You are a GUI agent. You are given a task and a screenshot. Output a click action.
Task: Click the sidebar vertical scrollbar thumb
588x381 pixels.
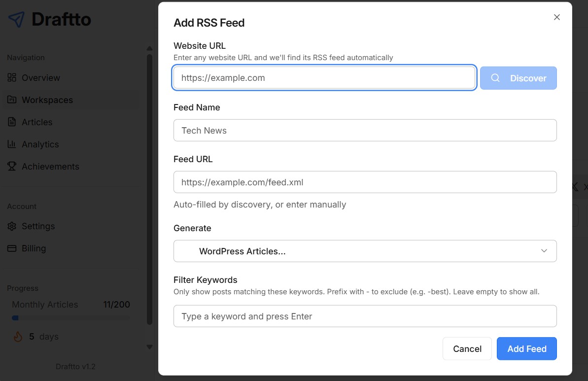(x=150, y=189)
